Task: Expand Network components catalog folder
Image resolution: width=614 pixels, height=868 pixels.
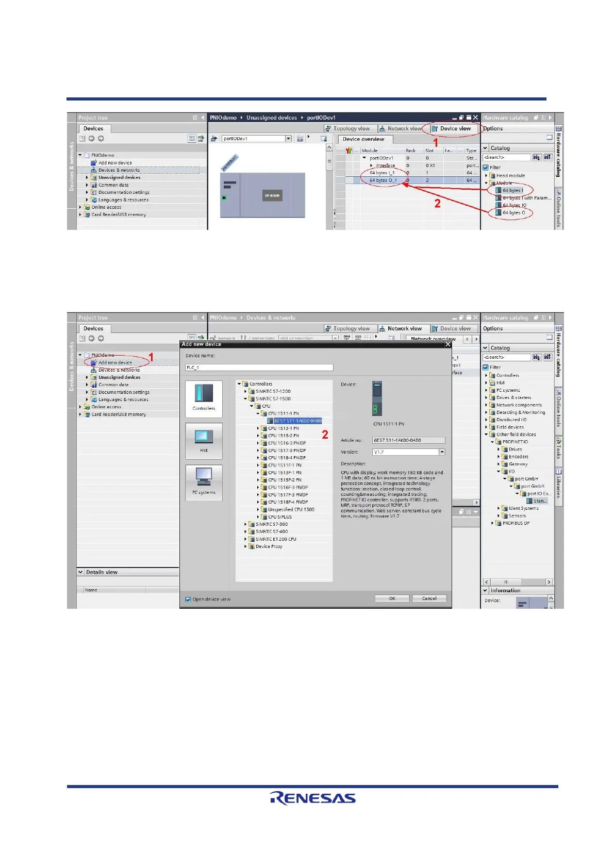Action: pyautogui.click(x=486, y=405)
